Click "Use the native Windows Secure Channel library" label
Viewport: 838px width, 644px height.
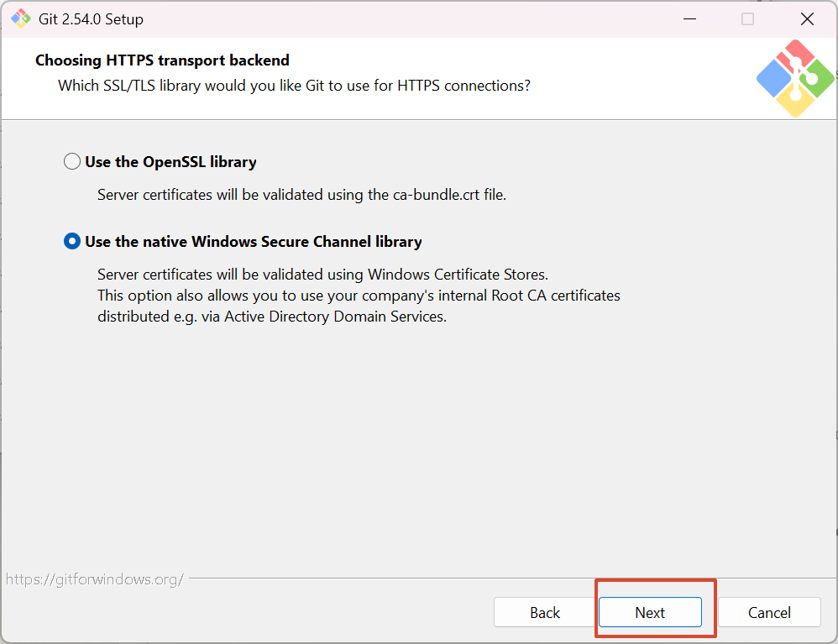click(253, 242)
